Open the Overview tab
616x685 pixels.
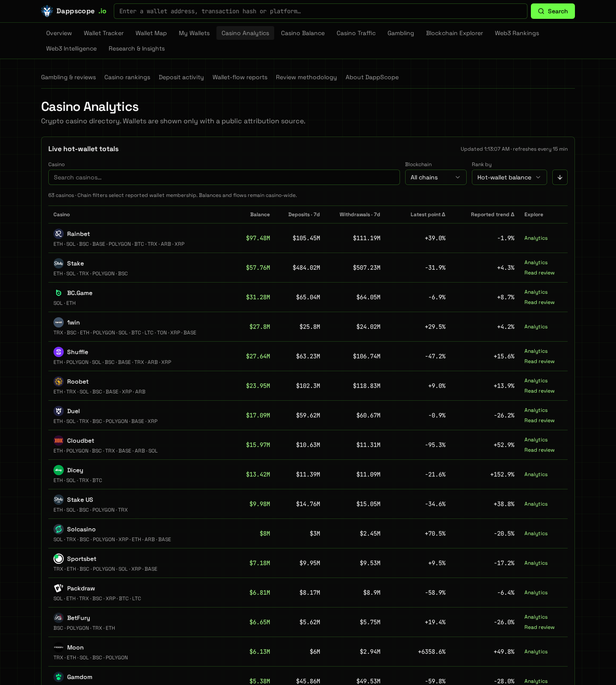(x=59, y=33)
